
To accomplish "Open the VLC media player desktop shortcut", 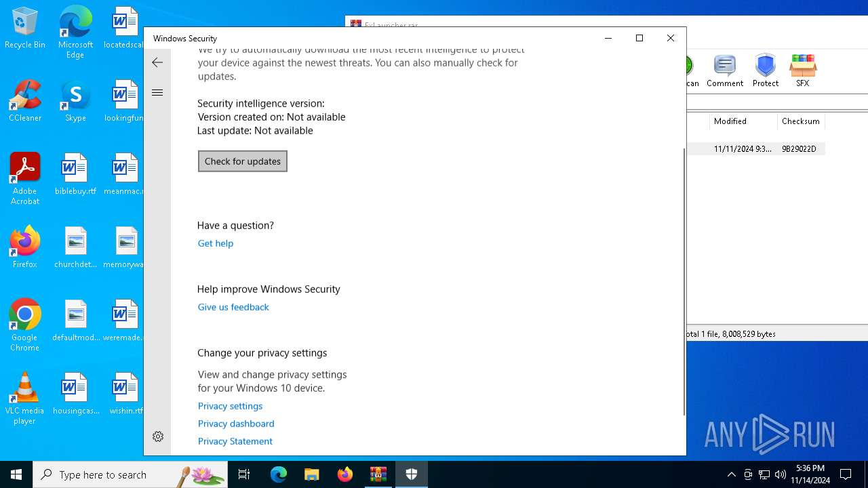I will pyautogui.click(x=25, y=399).
